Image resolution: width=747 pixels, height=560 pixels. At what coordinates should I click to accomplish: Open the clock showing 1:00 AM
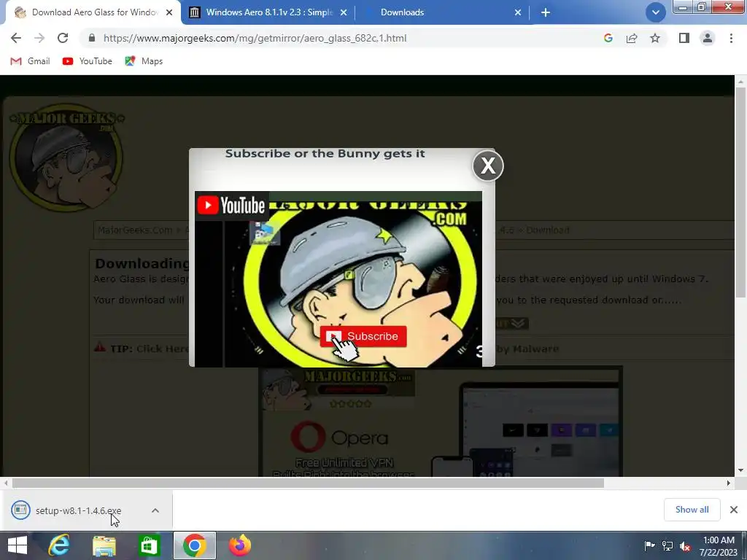pos(719,545)
